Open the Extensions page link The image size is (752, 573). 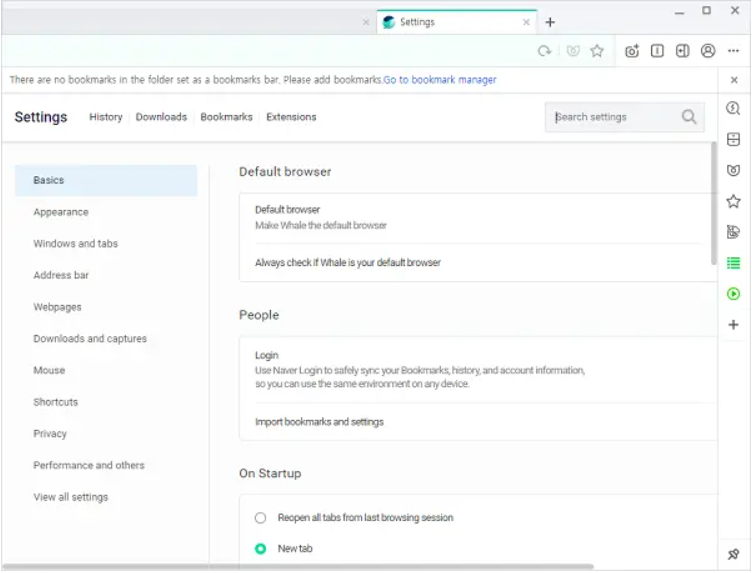coord(291,117)
